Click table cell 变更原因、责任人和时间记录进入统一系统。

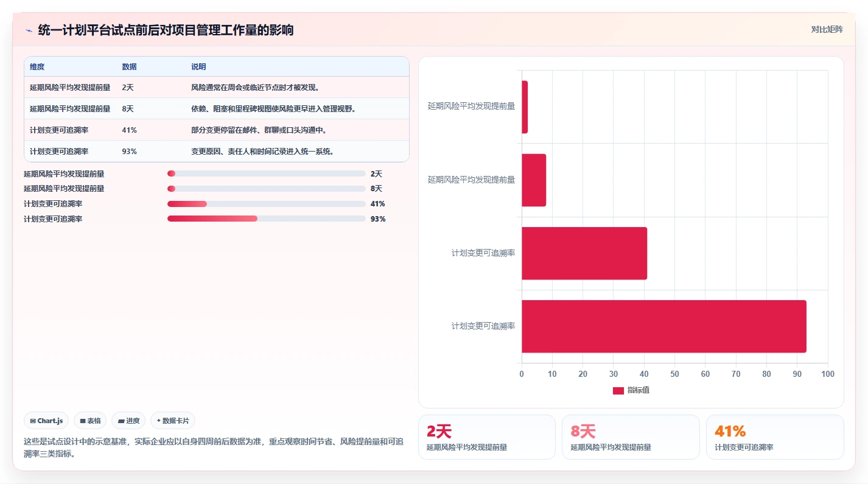[x=262, y=152]
